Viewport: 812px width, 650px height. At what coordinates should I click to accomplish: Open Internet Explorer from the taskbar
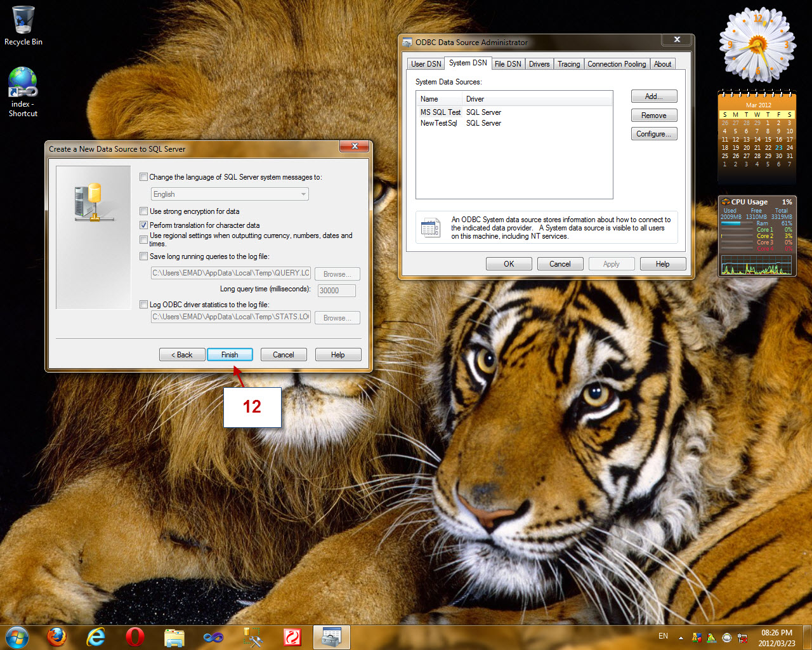(x=96, y=637)
